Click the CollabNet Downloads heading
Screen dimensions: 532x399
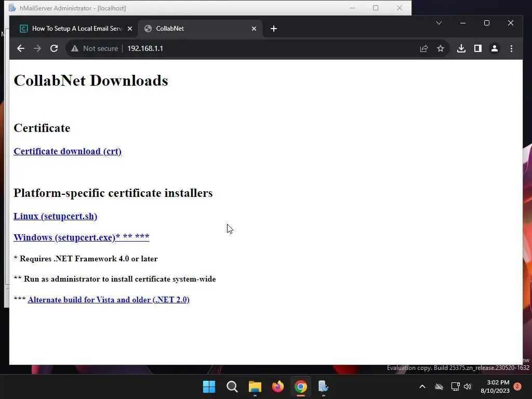pyautogui.click(x=91, y=81)
